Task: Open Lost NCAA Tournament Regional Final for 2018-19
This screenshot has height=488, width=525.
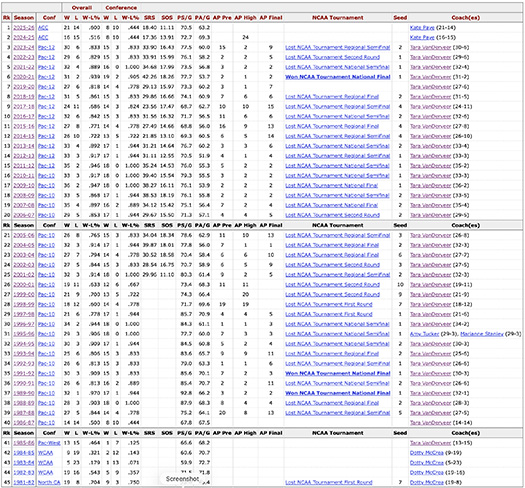Action: click(x=332, y=96)
